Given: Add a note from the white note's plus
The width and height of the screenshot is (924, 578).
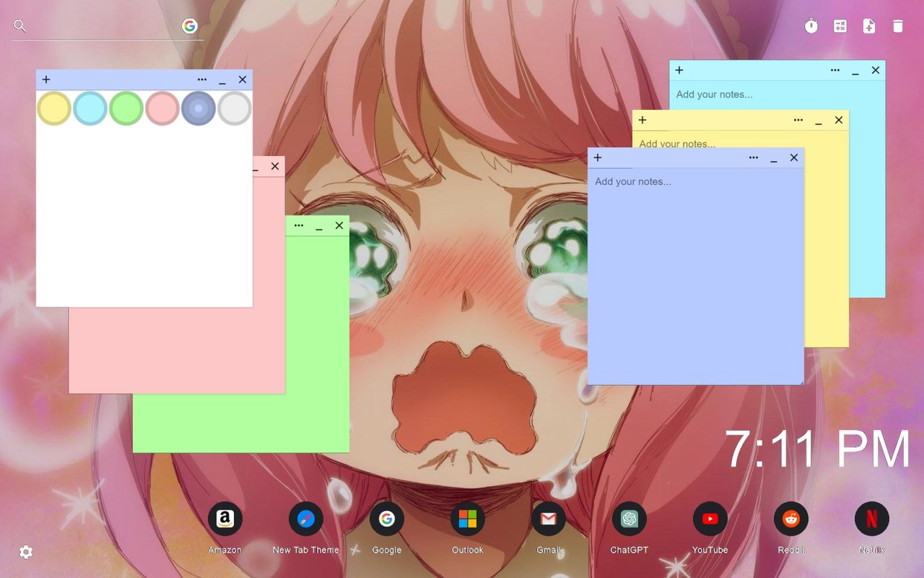Looking at the screenshot, I should (x=46, y=79).
